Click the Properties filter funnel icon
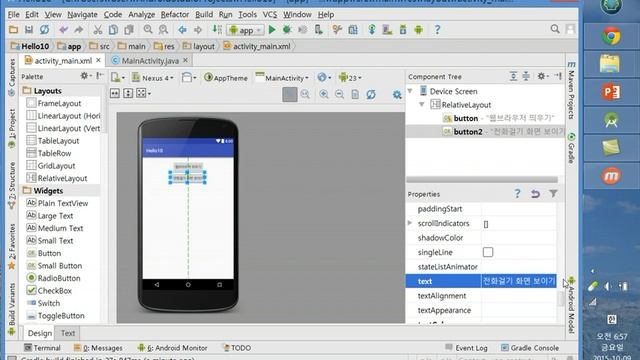Image resolution: width=640 pixels, height=360 pixels. point(553,193)
